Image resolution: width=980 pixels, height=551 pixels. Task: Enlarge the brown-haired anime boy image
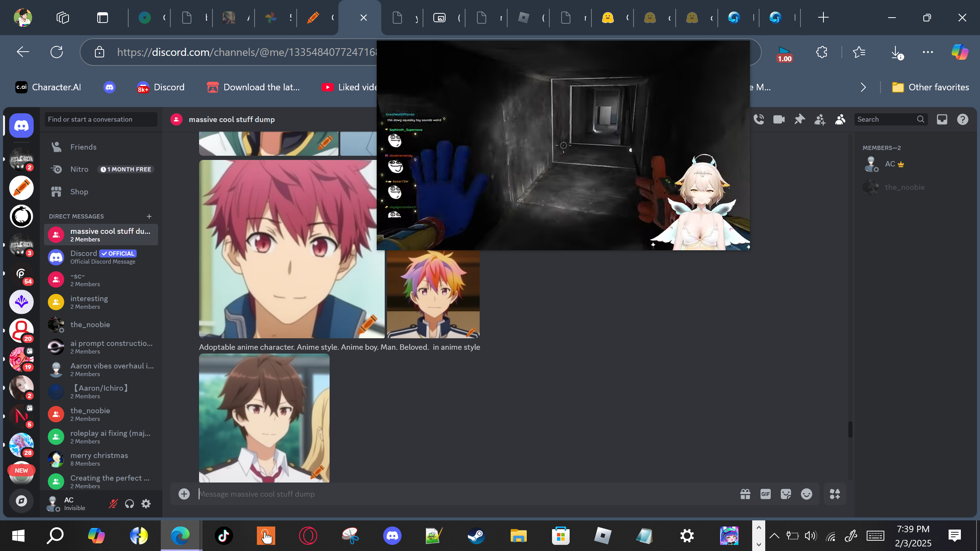click(264, 418)
